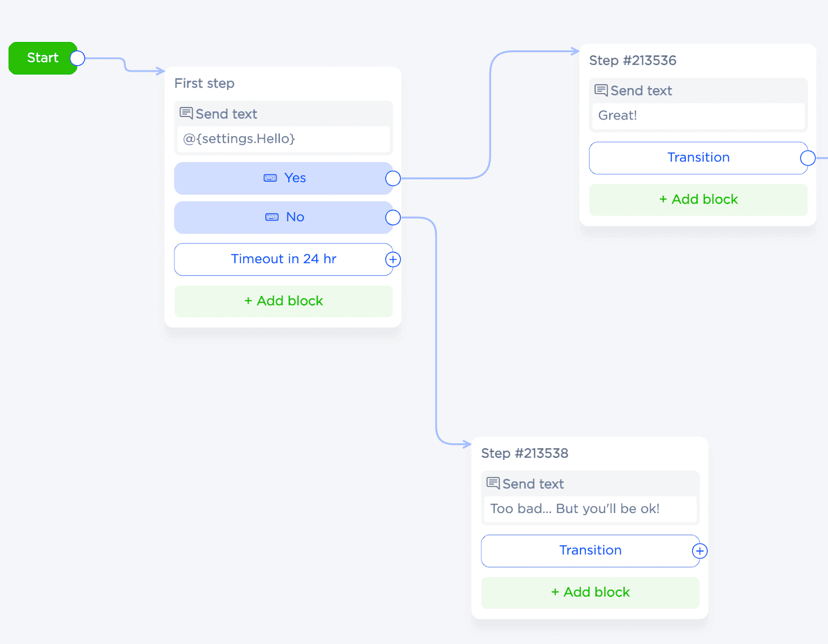
Task: Edit the Great! message text
Action: 698,116
